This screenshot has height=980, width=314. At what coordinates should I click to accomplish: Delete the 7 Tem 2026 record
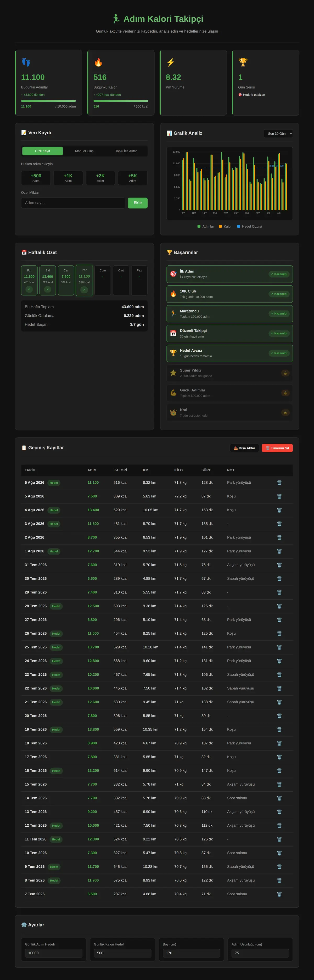[x=279, y=894]
